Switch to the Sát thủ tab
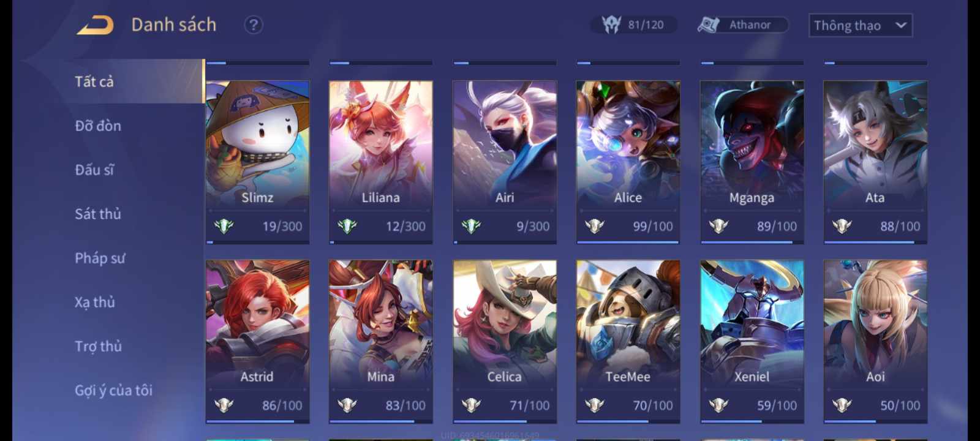 [x=98, y=214]
